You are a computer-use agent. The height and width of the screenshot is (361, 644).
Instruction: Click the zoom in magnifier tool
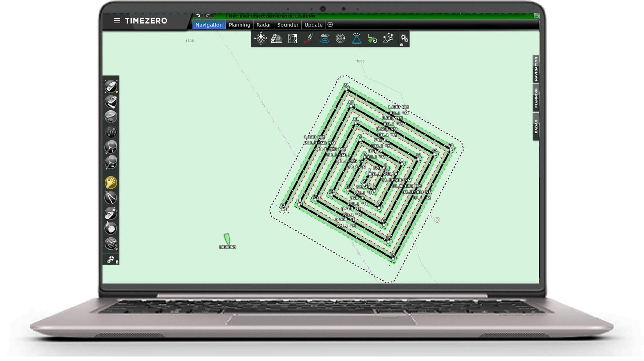(111, 147)
